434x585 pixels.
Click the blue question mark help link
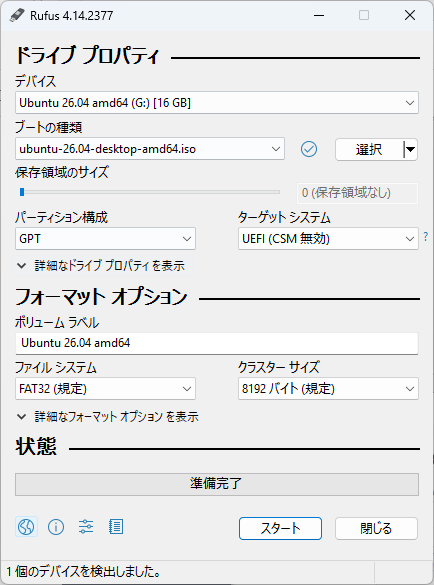coord(426,237)
